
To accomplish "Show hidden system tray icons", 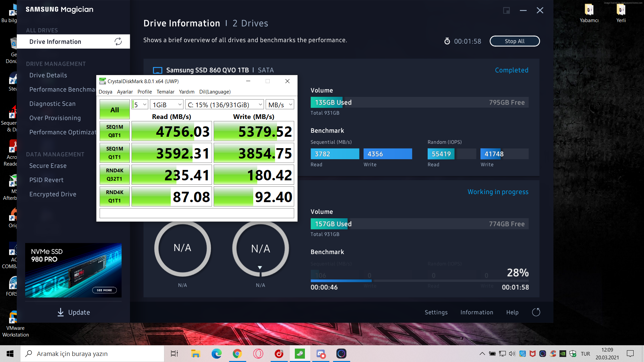I will tap(482, 354).
